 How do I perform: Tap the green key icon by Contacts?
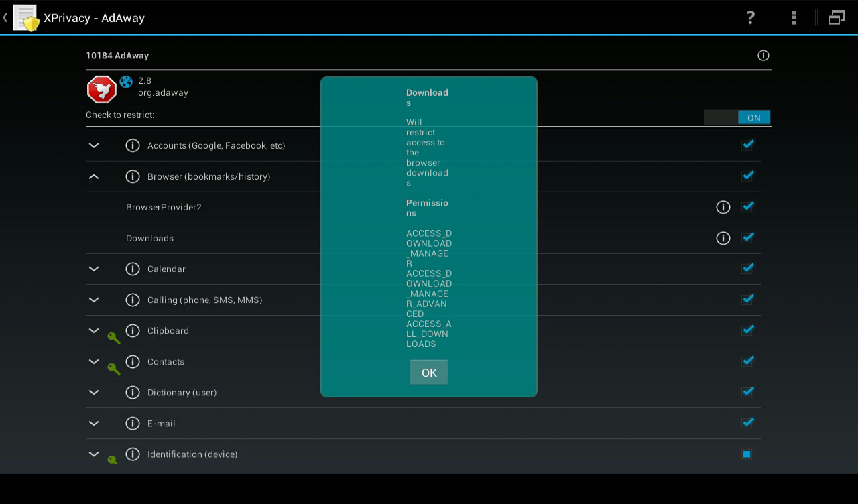[114, 369]
